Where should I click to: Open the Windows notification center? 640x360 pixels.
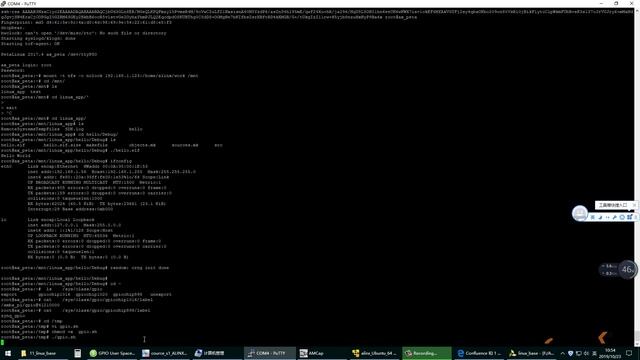pos(629,353)
